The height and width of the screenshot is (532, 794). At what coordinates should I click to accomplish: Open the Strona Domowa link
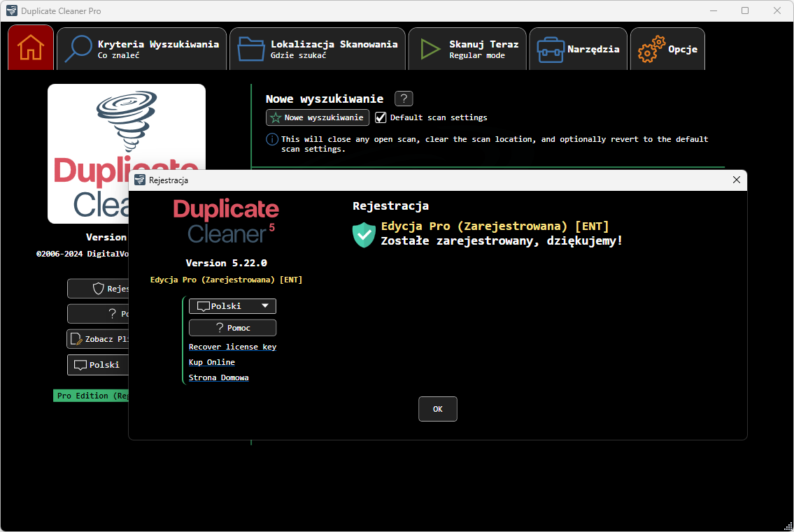219,378
